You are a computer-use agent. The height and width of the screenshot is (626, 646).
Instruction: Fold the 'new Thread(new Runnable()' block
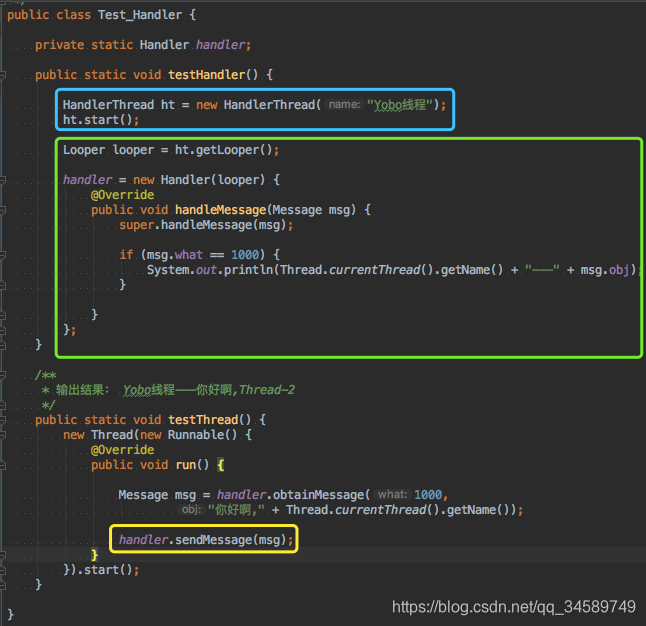coord(2,435)
